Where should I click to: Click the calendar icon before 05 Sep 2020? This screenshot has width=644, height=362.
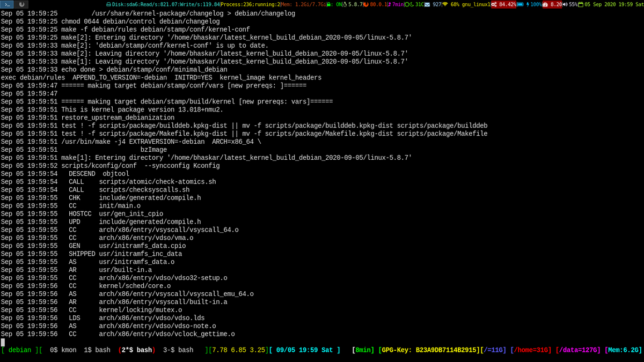tap(581, 4)
